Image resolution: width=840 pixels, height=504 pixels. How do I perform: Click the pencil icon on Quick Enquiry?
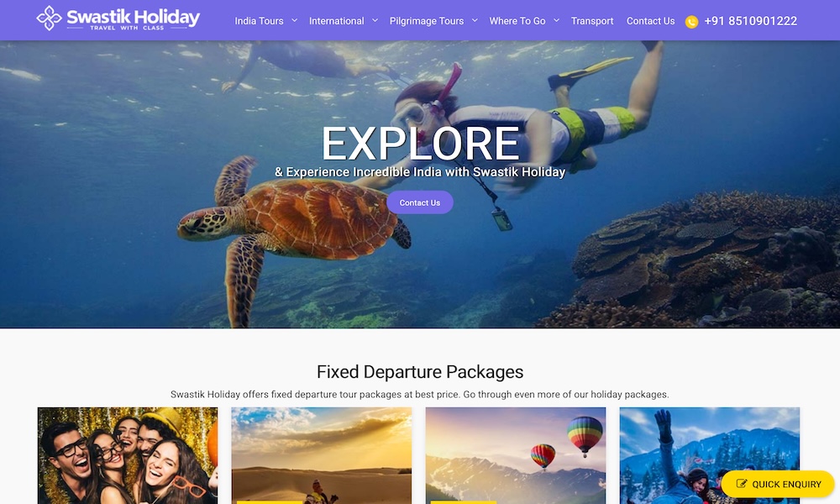(742, 484)
